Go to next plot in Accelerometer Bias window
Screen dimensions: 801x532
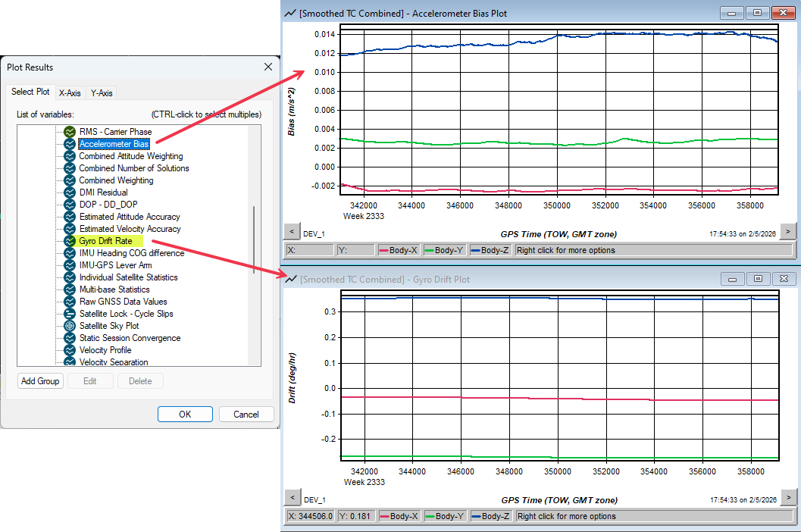tap(788, 231)
